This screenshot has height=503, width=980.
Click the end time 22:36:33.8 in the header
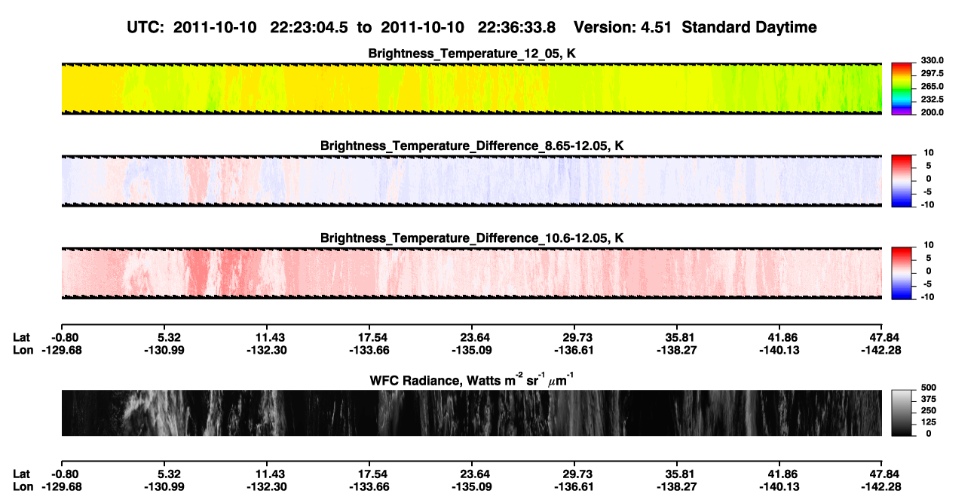pos(517,27)
